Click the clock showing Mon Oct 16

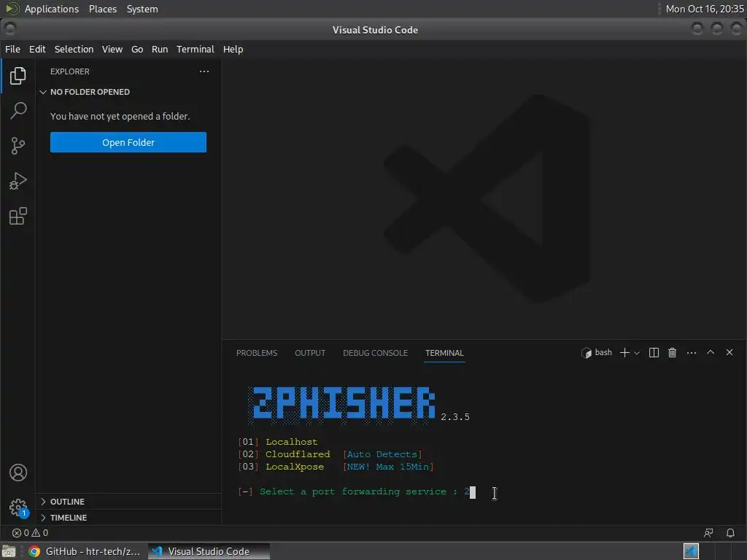click(x=705, y=9)
